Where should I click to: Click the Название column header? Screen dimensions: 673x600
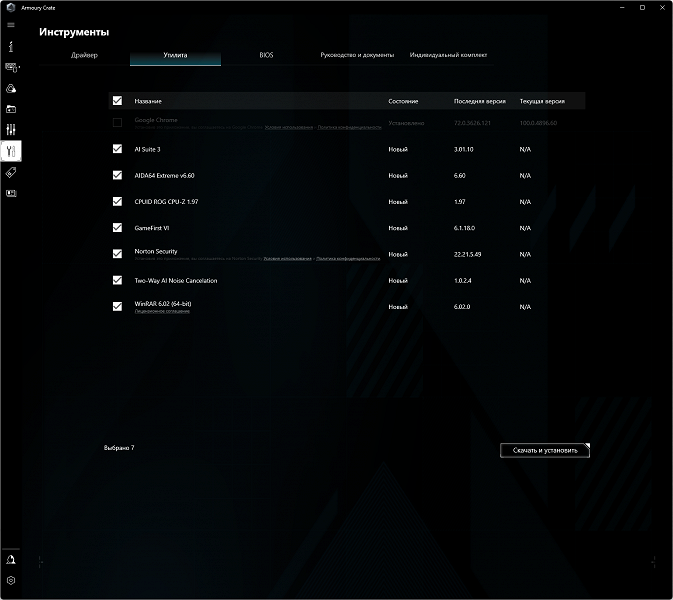(148, 101)
